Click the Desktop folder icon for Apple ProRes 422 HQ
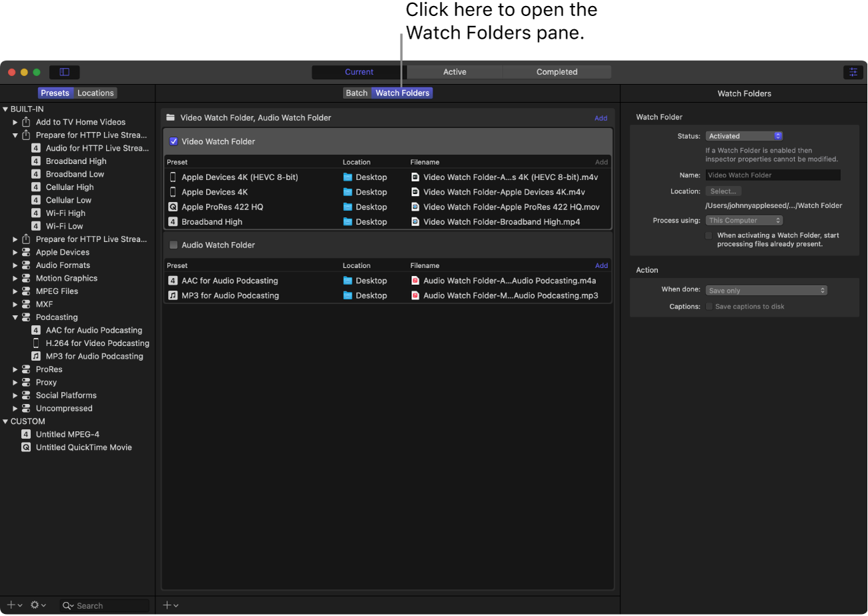868x616 pixels. pos(347,207)
